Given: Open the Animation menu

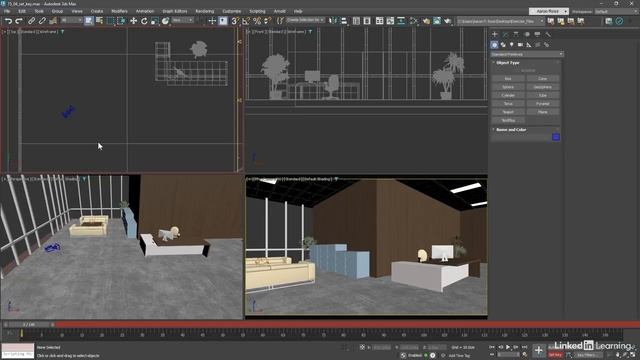Looking at the screenshot, I should (144, 11).
